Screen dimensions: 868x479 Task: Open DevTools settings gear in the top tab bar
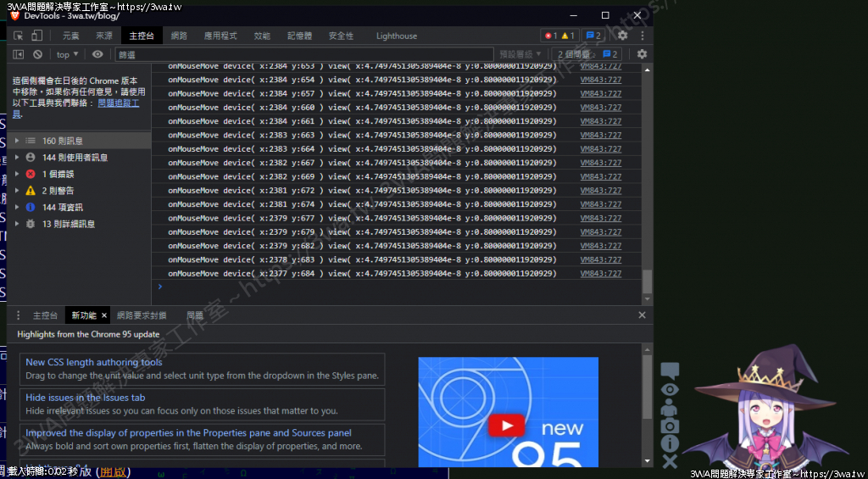coord(622,36)
